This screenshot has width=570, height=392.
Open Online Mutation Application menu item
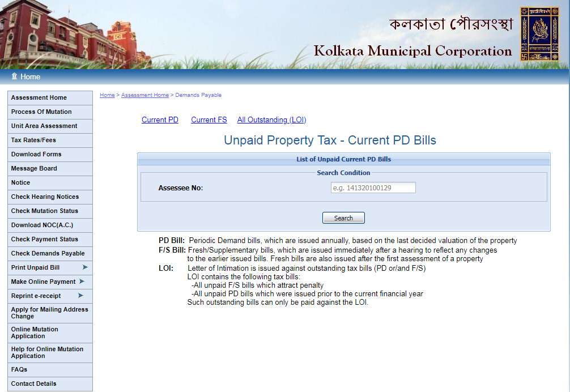coord(35,333)
